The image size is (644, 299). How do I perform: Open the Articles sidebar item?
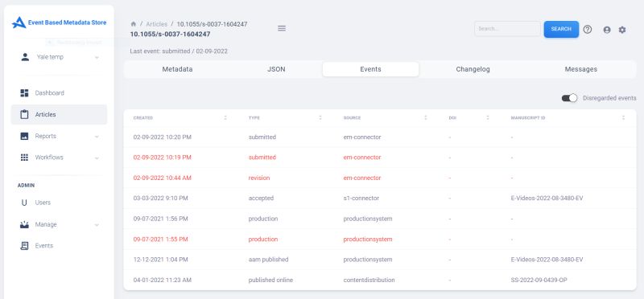(x=59, y=114)
